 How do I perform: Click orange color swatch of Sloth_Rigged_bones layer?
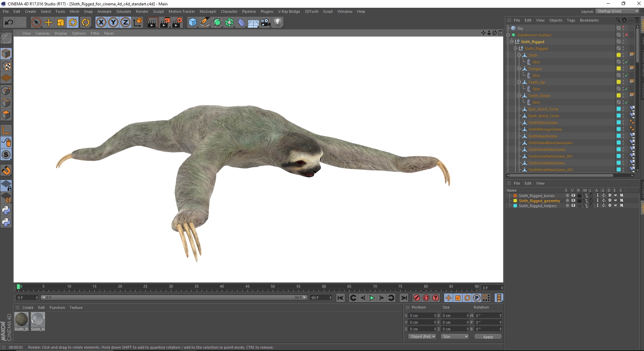pos(515,196)
